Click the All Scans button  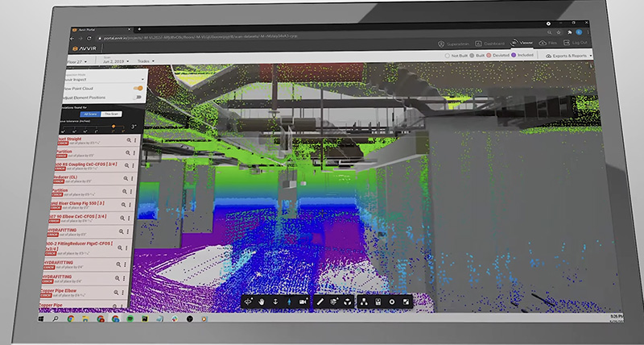(x=90, y=114)
